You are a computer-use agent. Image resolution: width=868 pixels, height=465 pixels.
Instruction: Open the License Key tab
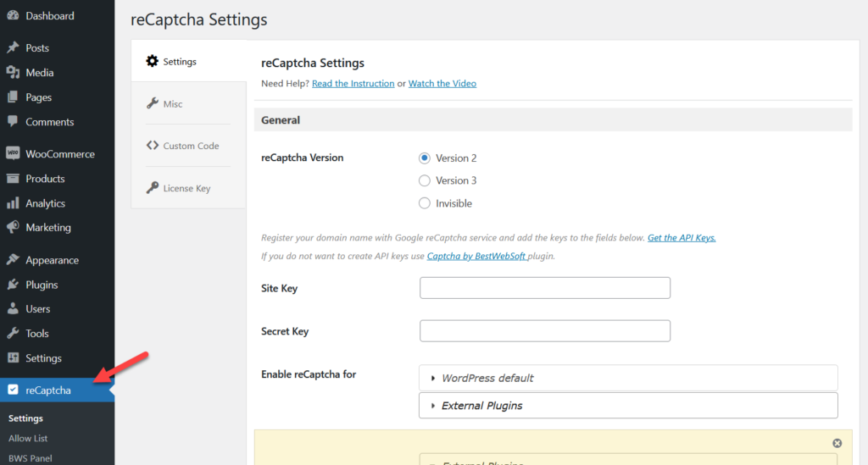tap(189, 187)
